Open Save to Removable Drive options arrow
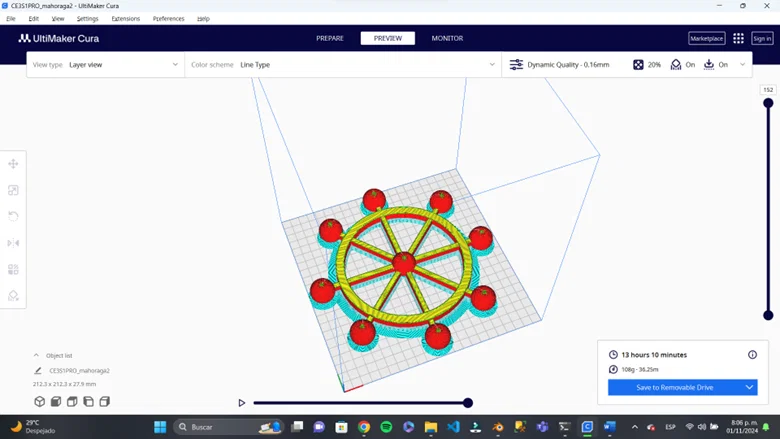Image resolution: width=780 pixels, height=439 pixels. click(749, 387)
